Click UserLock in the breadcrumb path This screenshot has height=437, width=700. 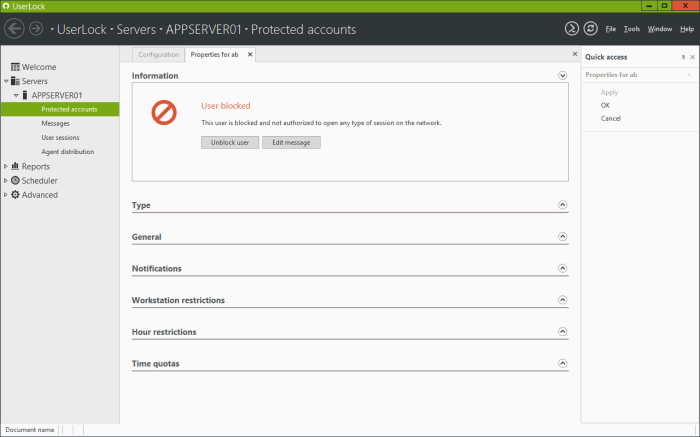click(82, 29)
